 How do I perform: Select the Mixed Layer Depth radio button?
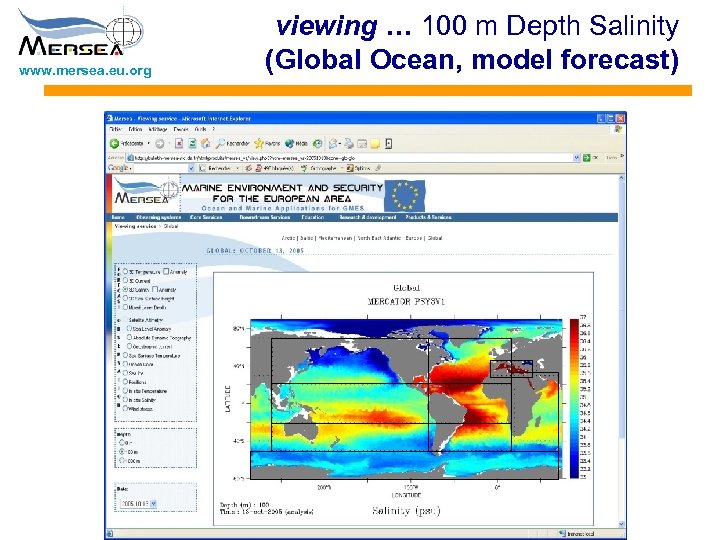pos(125,307)
